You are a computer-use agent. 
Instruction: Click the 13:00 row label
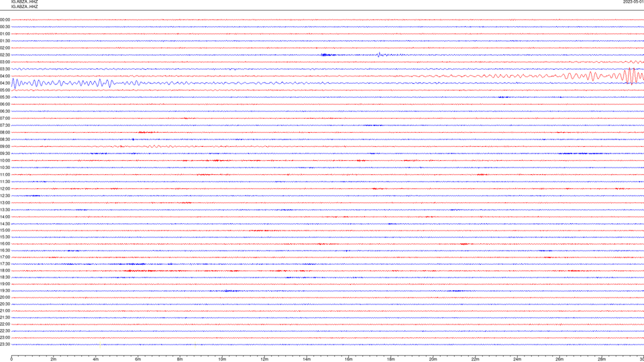pos(5,202)
